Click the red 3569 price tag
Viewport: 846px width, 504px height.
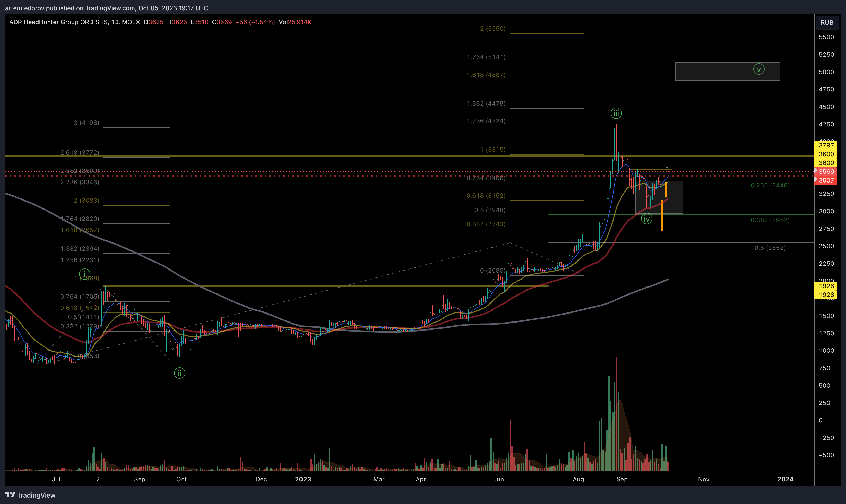(826, 171)
